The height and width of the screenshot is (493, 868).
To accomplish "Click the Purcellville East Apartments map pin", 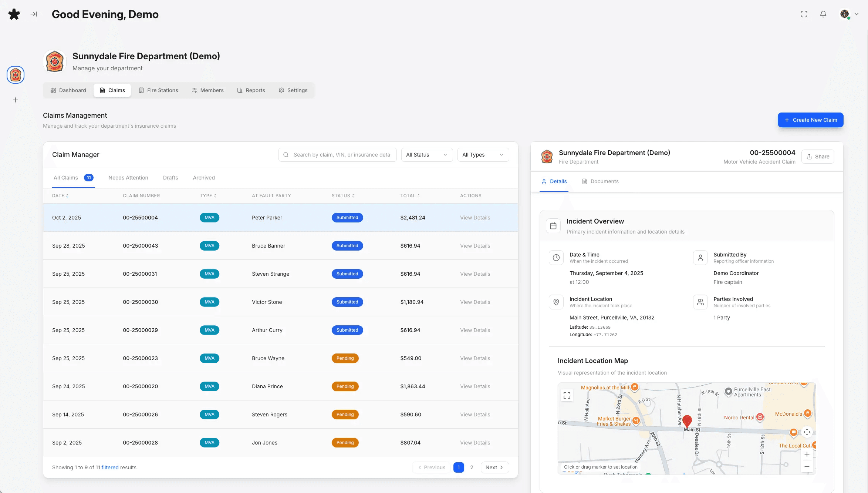I will point(729,391).
